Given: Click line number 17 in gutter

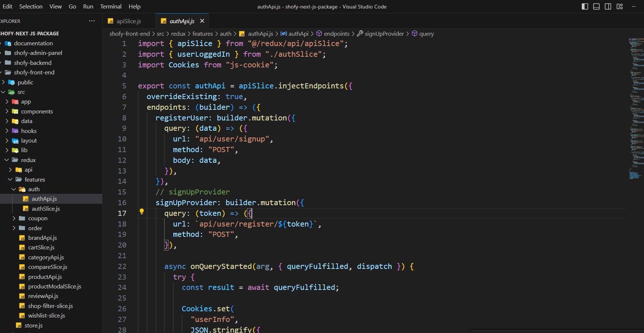Looking at the screenshot, I should coord(122,213).
